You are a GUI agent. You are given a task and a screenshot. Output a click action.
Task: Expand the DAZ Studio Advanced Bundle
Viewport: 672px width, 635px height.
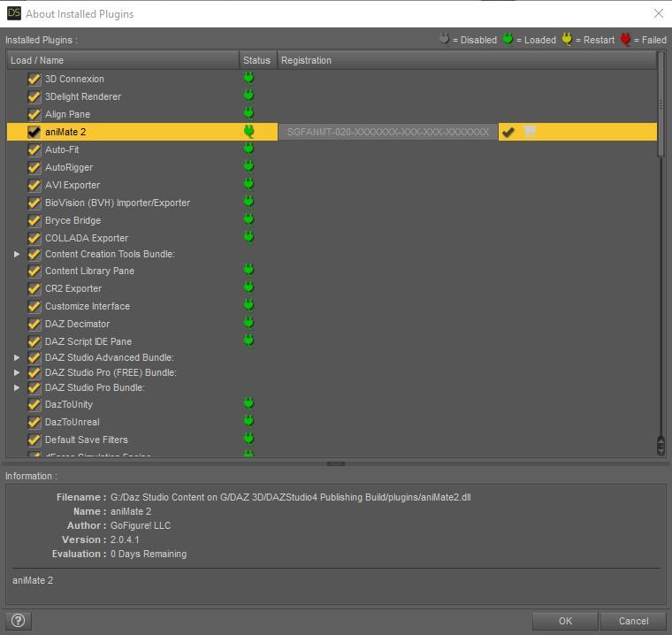(17, 357)
